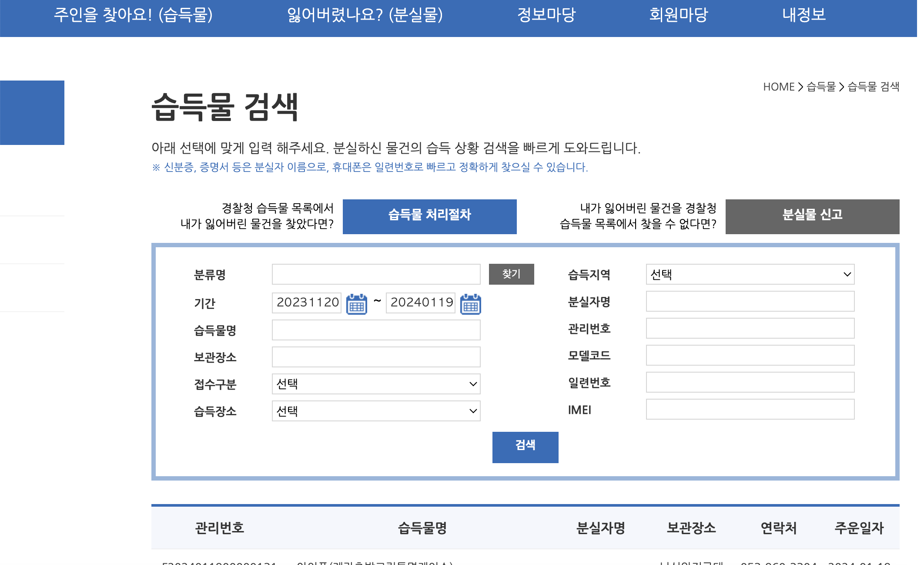Click the 습득물 처리절차 button
The height and width of the screenshot is (565, 924).
coord(429,216)
